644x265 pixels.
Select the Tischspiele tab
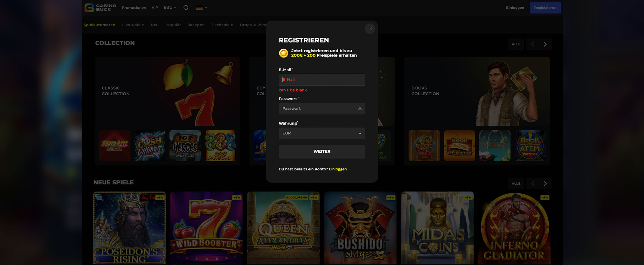tap(222, 25)
